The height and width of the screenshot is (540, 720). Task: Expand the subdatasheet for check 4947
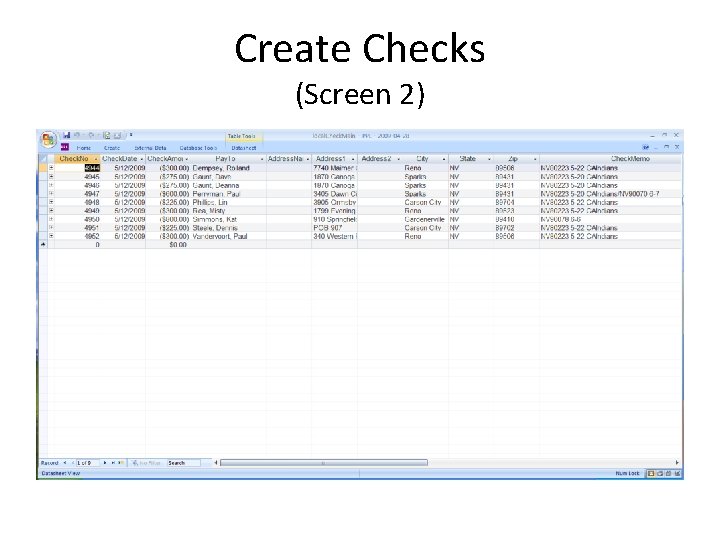tap(51, 194)
